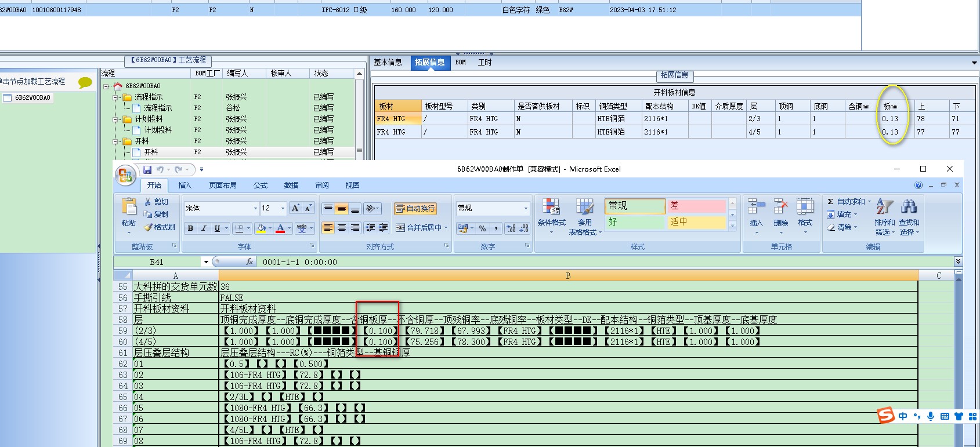The image size is (980, 447).
Task: Open number format 常规 dropdown
Action: pos(526,208)
